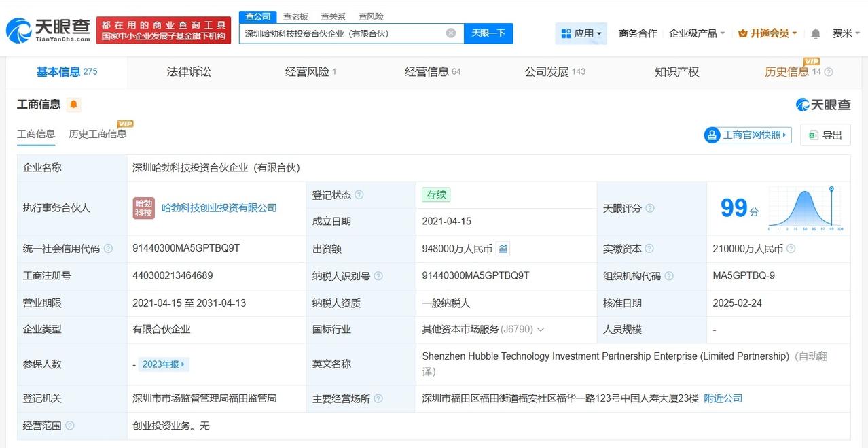The height and width of the screenshot is (448, 868).
Task: Click the help icon next to 纳税人识别号
Action: coord(378,276)
